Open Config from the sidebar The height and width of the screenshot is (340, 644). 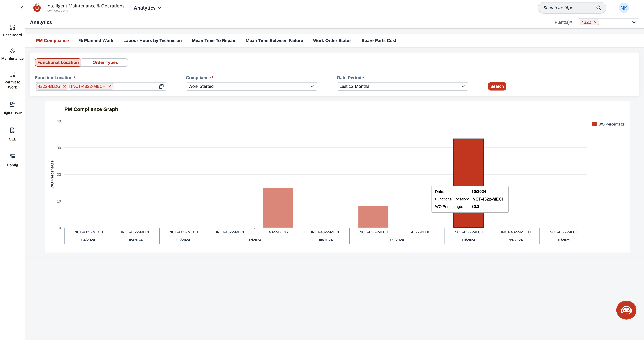coord(12,160)
